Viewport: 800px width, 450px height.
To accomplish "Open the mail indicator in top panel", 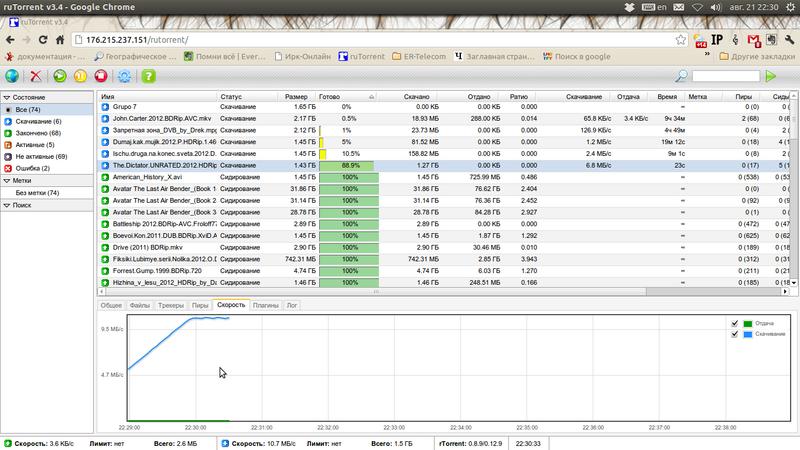I will (x=679, y=7).
